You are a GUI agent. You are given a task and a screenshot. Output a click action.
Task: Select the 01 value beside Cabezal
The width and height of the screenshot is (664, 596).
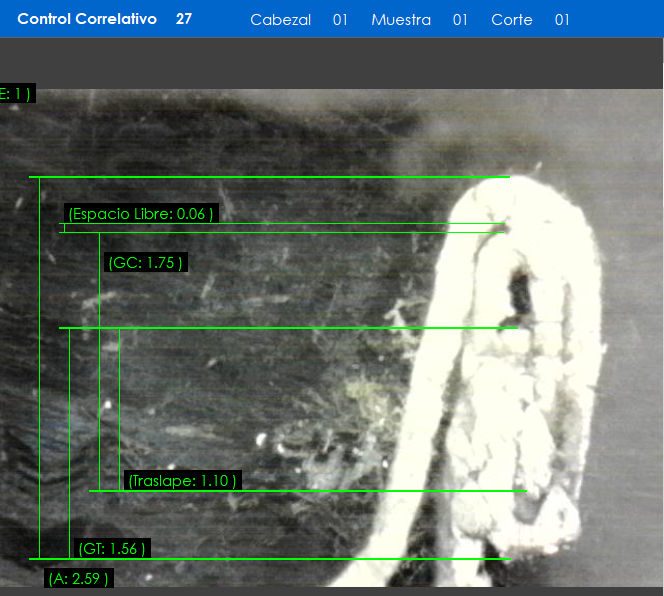point(340,20)
